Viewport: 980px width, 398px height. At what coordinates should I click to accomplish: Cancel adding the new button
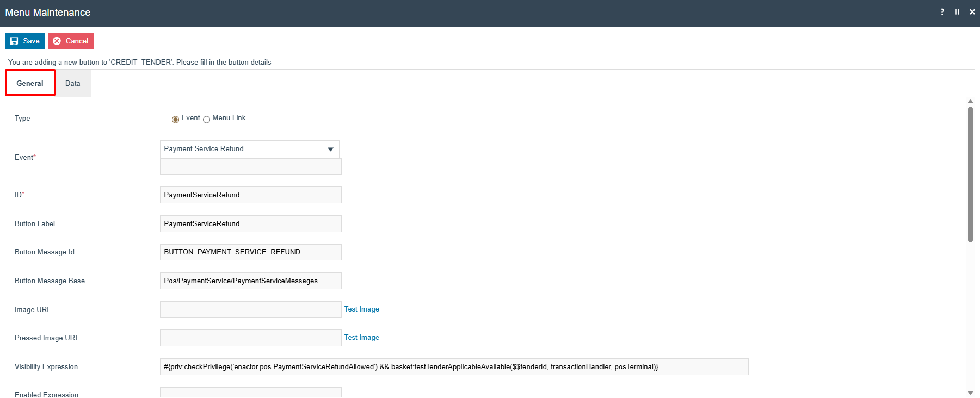click(71, 41)
